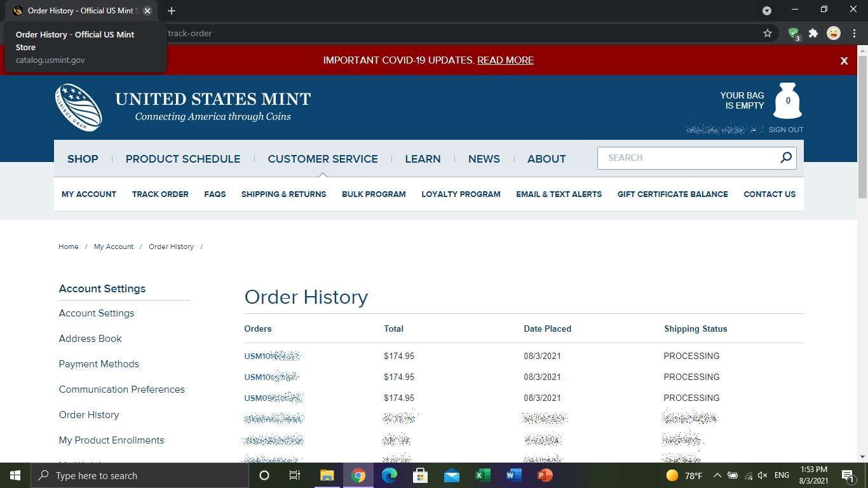
Task: Open Microsoft Store from the taskbar
Action: [x=420, y=475]
